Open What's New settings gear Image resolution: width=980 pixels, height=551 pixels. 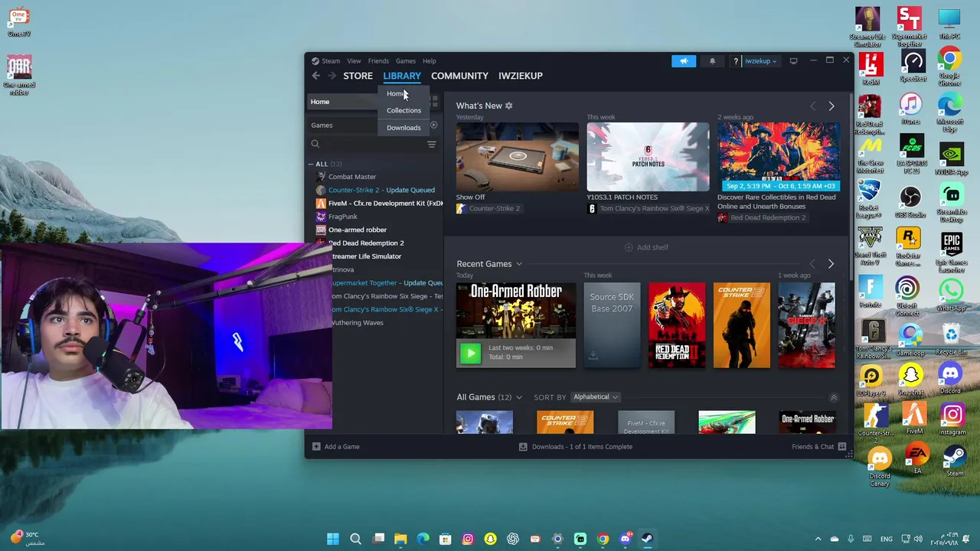click(508, 106)
